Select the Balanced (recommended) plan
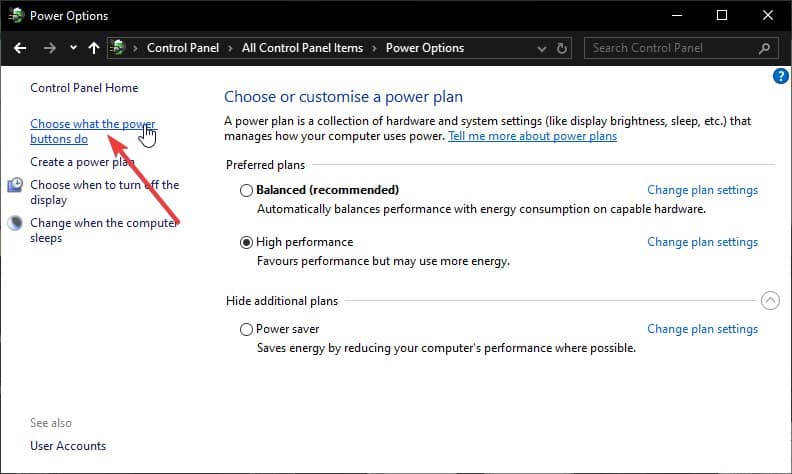The width and height of the screenshot is (792, 474). click(x=246, y=191)
